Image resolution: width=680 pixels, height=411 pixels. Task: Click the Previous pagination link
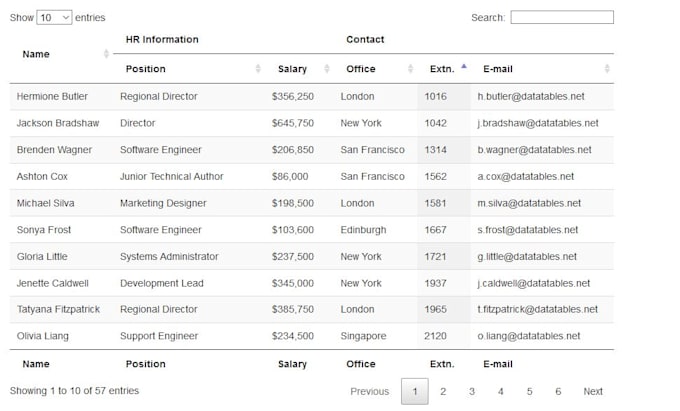click(x=369, y=391)
